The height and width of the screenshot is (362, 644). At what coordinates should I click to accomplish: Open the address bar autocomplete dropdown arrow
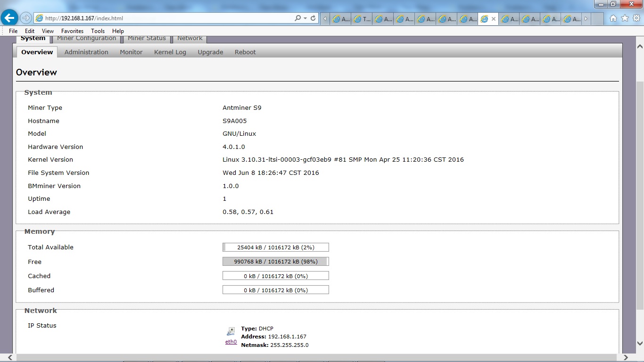tap(305, 18)
